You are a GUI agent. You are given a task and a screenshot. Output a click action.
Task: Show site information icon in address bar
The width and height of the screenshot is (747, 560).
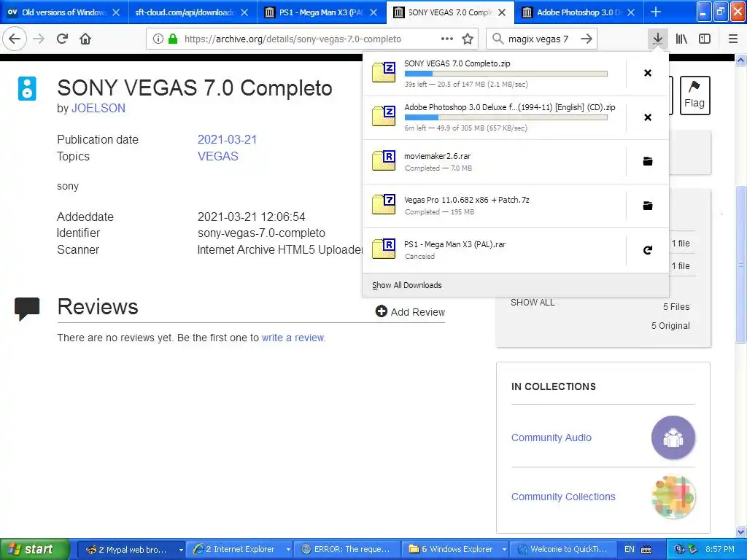coord(158,39)
